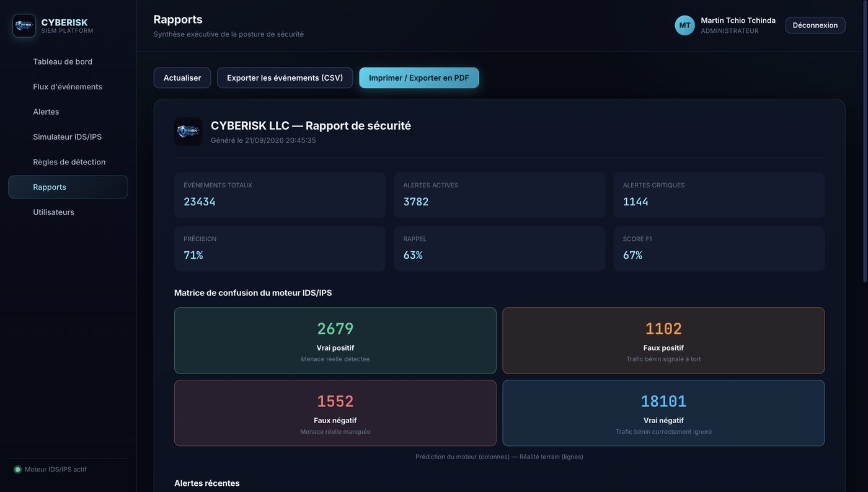Log out using the Déconnexion button
This screenshot has height=492, width=868.
[815, 25]
